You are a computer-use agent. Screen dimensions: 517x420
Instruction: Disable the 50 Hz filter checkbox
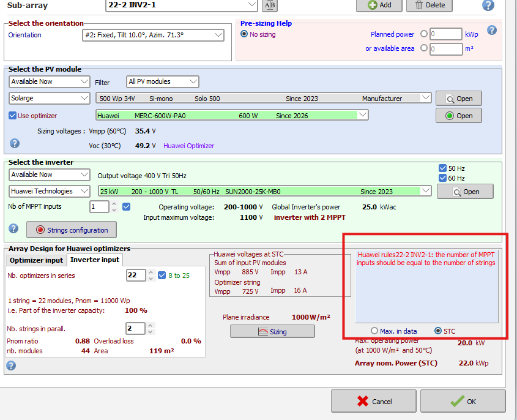point(443,168)
